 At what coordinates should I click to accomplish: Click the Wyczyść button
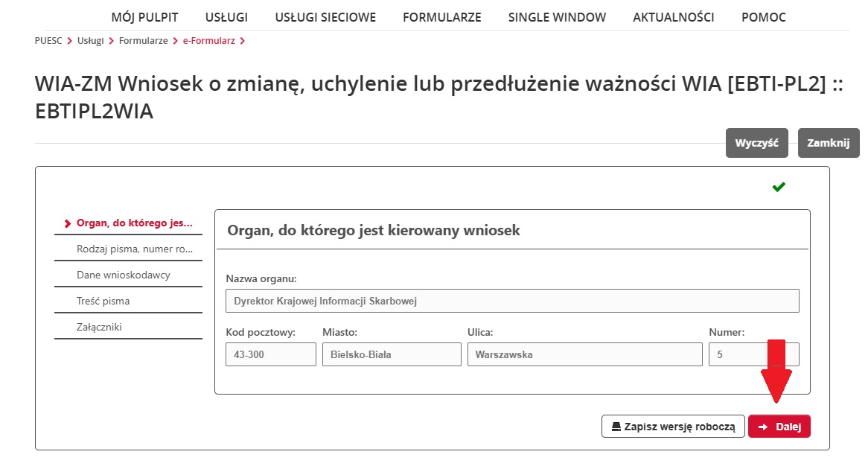point(756,142)
